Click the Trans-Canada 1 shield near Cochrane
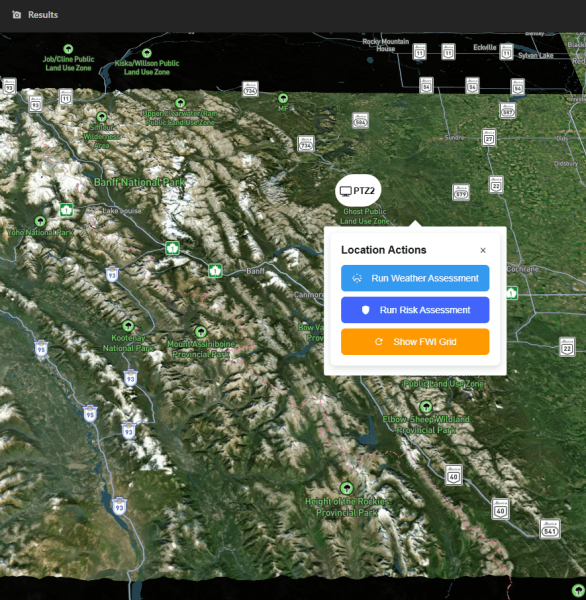Screen dimensions: 586x600 pos(512,293)
